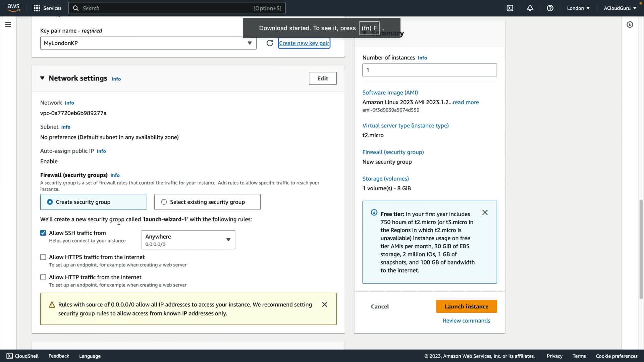Viewport: 644px width, 362px height.
Task: Click the Number of instances field
Action: click(x=429, y=70)
